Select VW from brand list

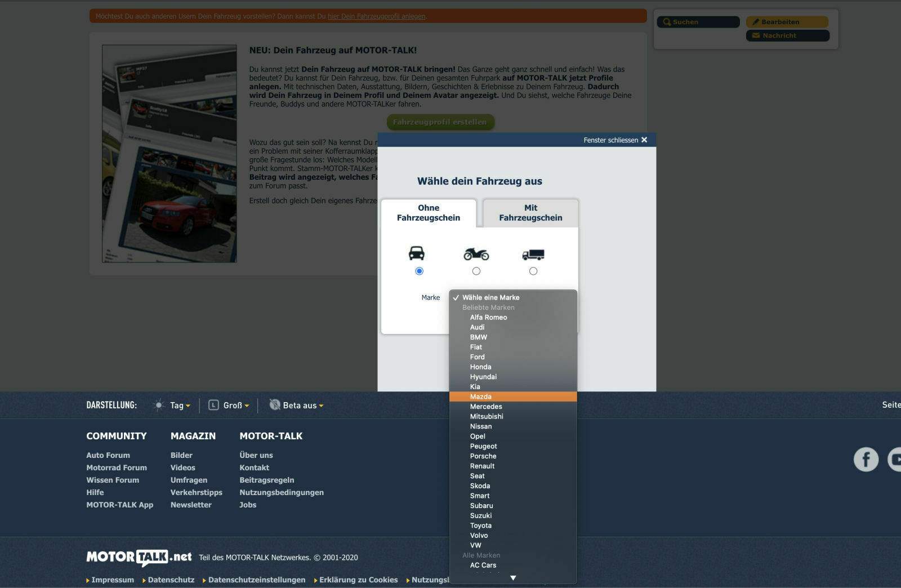(513, 545)
